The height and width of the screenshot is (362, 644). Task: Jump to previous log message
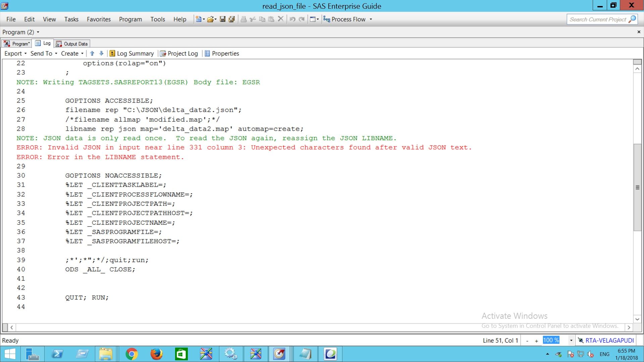(x=92, y=53)
